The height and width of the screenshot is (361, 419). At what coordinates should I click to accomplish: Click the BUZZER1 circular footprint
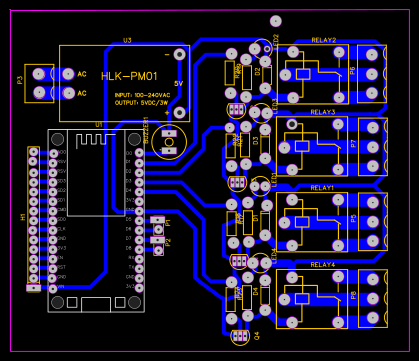pyautogui.click(x=169, y=142)
